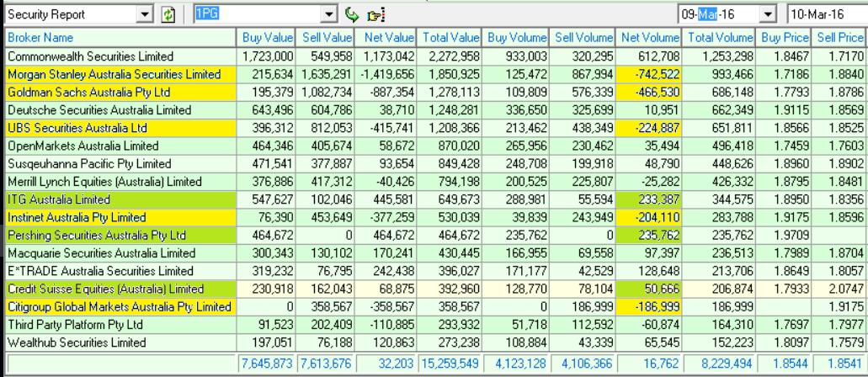The height and width of the screenshot is (377, 868).
Task: Click Net Volume cell 50,666
Action: (x=649, y=289)
